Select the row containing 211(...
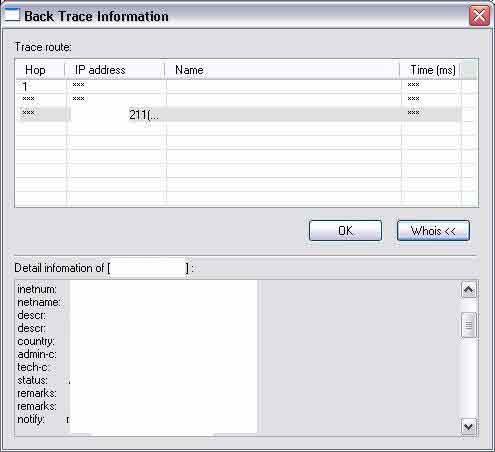Image resolution: width=495 pixels, height=452 pixels. [x=238, y=114]
